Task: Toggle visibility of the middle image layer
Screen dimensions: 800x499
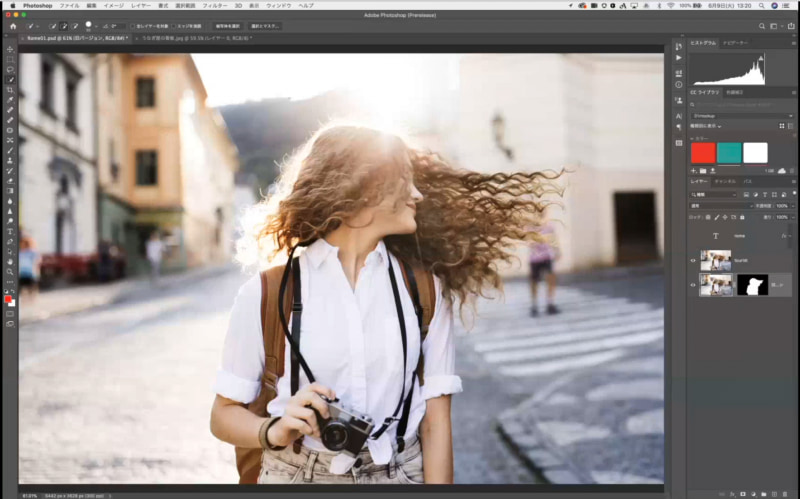Action: pyautogui.click(x=693, y=260)
